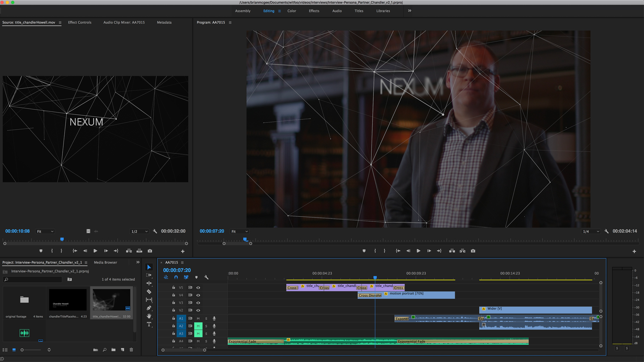Viewport: 644px width, 362px height.
Task: Open Editing workspace menu
Action: click(279, 11)
